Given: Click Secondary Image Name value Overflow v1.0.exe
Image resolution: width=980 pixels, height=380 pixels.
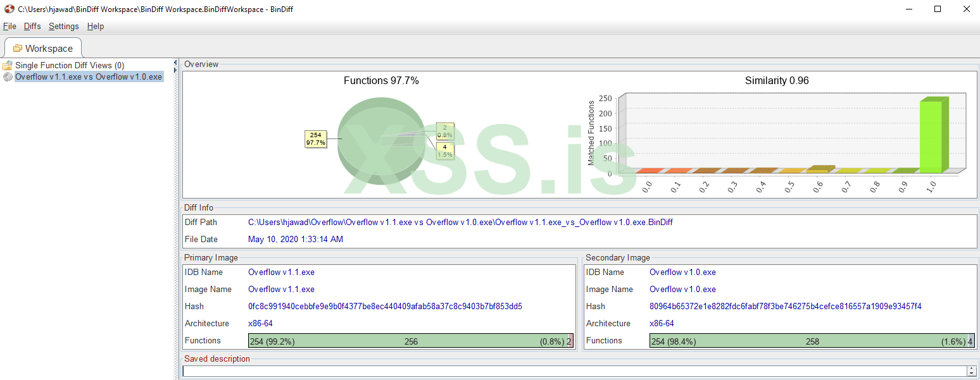Looking at the screenshot, I should [682, 290].
